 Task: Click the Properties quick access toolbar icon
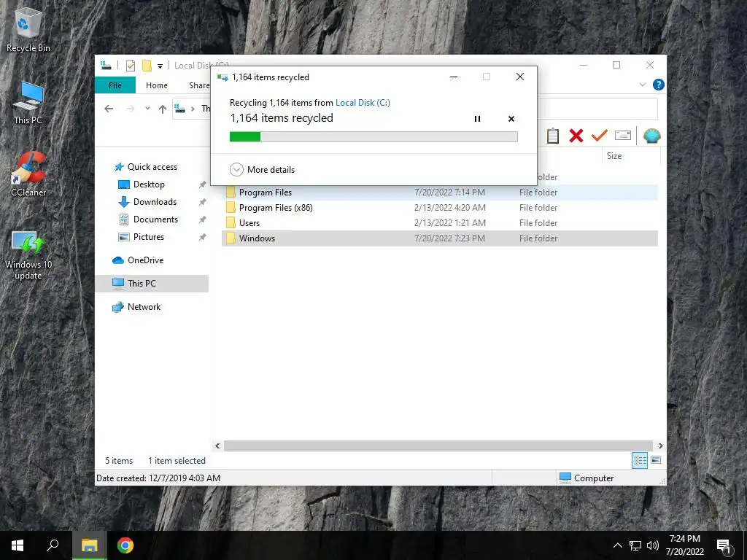[130, 66]
